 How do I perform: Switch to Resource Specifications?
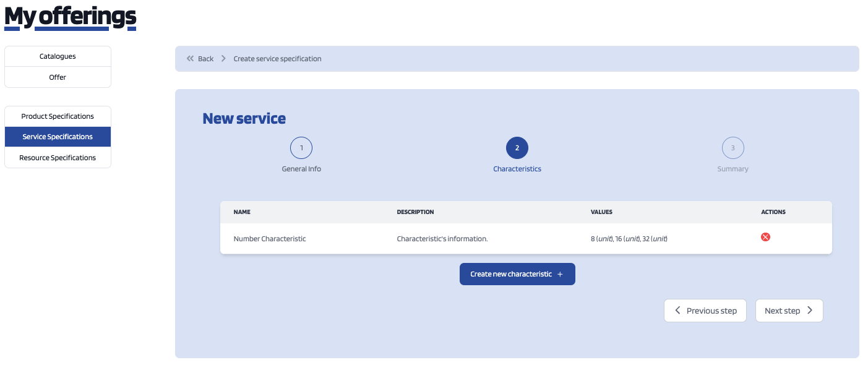[x=58, y=158]
